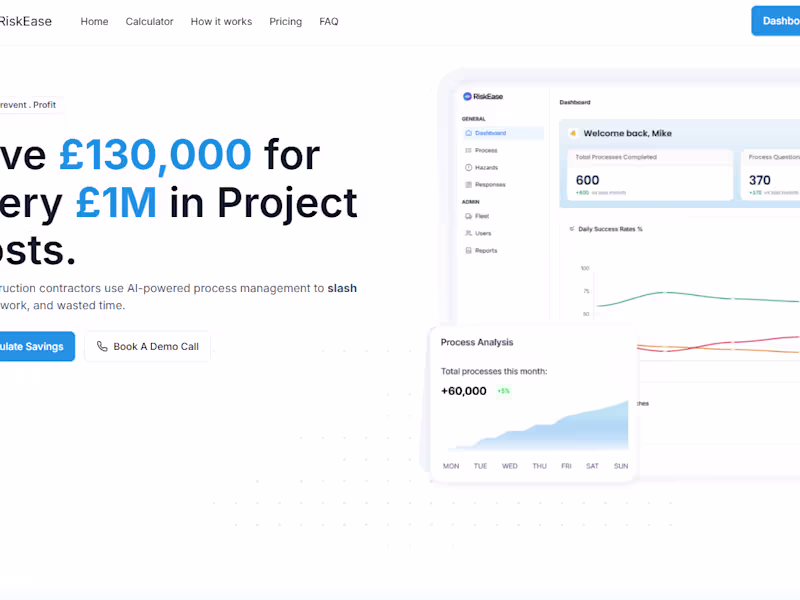This screenshot has height=600, width=800.
Task: Open the FAQ nav link
Action: pyautogui.click(x=329, y=21)
